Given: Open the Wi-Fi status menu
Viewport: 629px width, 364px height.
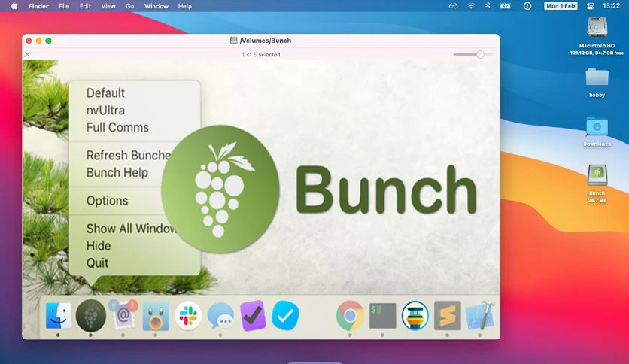Looking at the screenshot, I should tap(471, 6).
